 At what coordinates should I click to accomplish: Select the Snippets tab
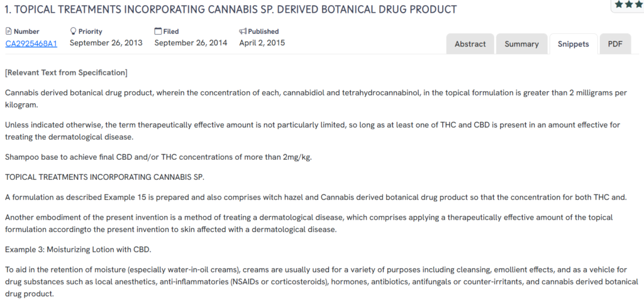click(573, 44)
